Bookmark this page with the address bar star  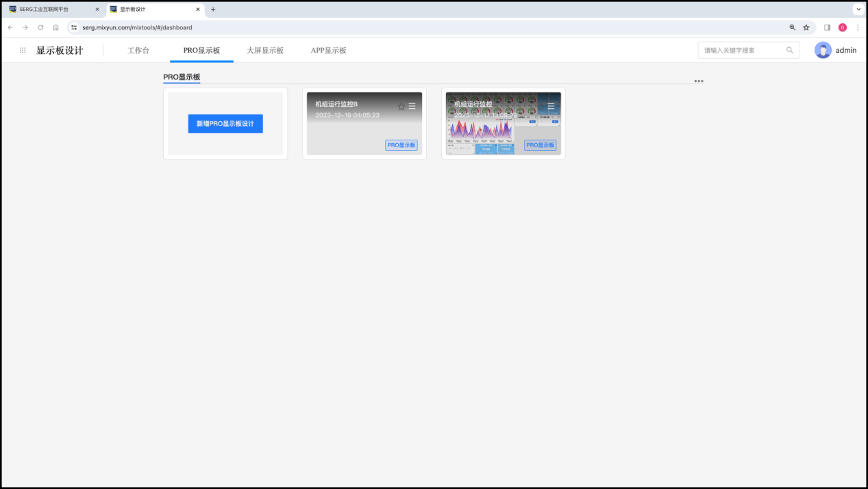806,27
